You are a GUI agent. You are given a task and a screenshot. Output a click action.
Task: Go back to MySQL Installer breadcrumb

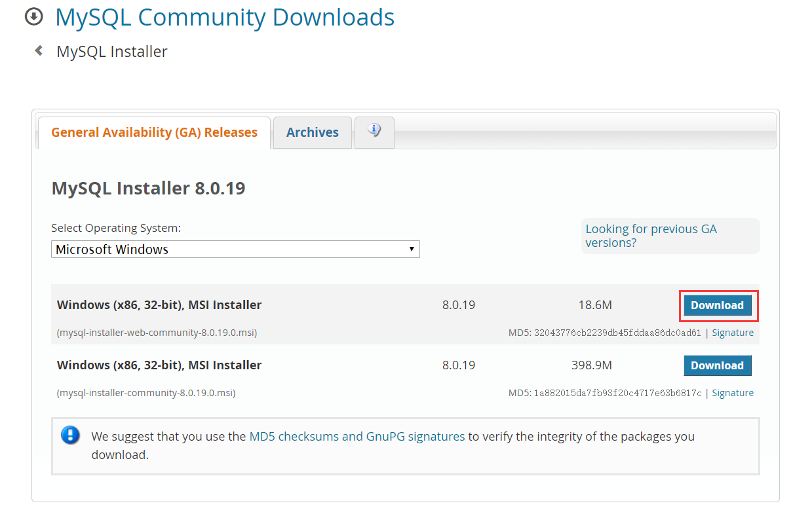tap(112, 51)
